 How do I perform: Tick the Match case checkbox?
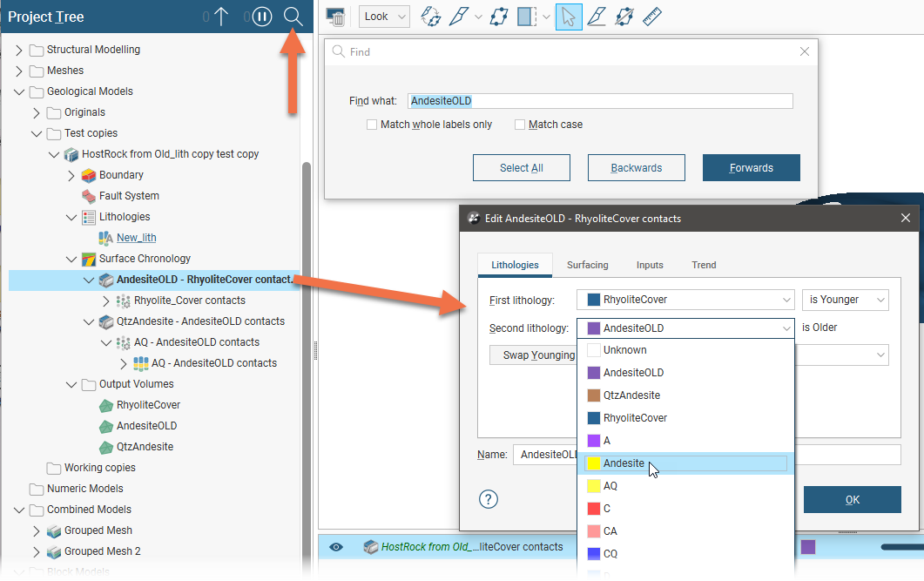(520, 125)
